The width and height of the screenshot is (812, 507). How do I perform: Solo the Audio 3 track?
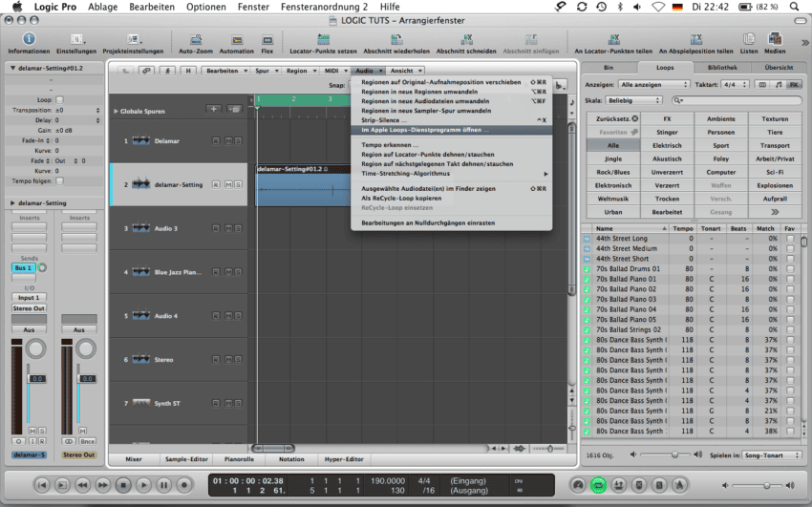(238, 228)
